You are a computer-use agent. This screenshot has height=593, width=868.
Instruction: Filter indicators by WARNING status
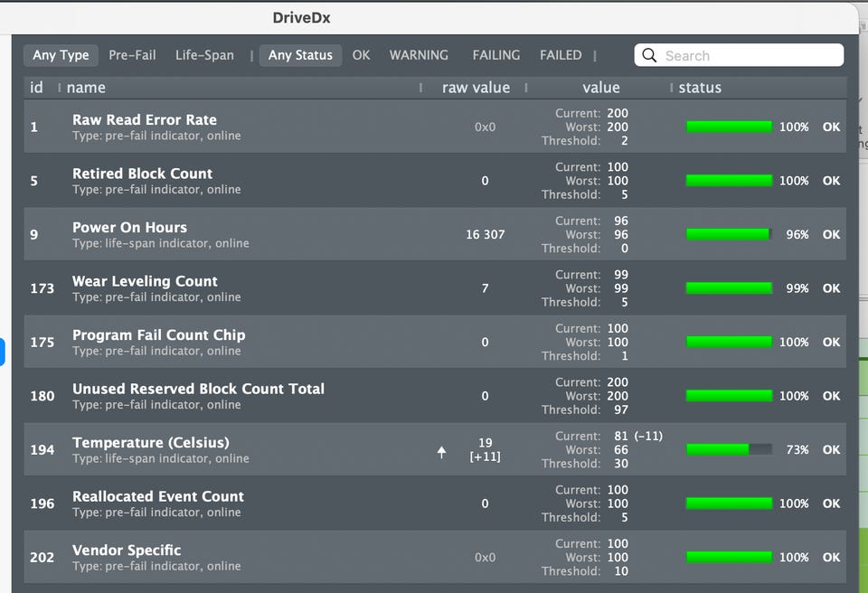point(419,55)
